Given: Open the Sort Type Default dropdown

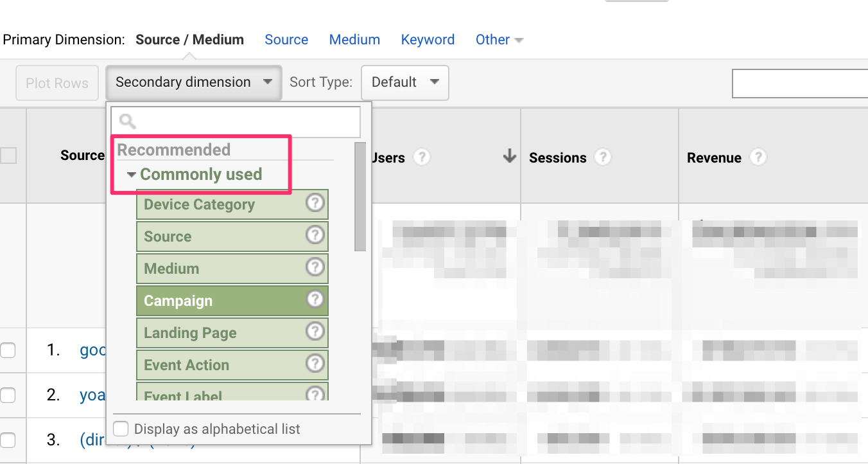Looking at the screenshot, I should 404,82.
